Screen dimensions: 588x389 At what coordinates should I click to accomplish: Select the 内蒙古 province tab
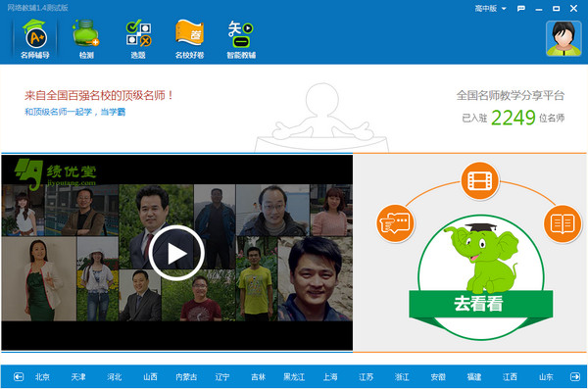(186, 376)
